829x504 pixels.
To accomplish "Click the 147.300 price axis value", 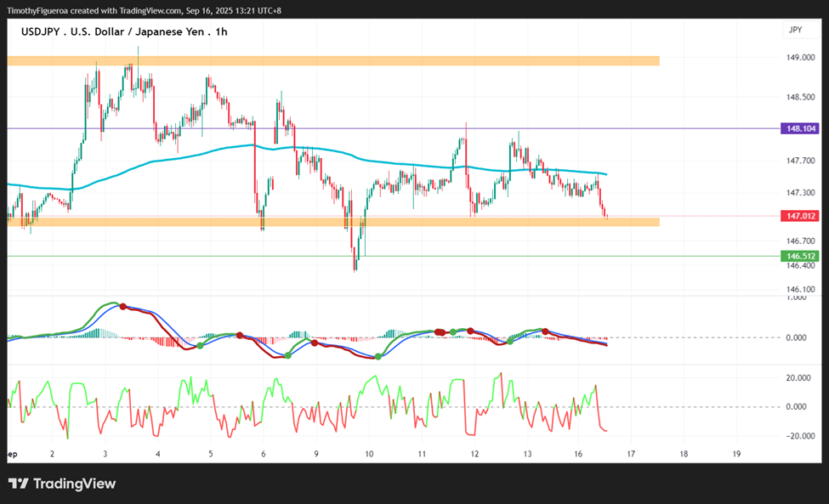I will 800,193.
